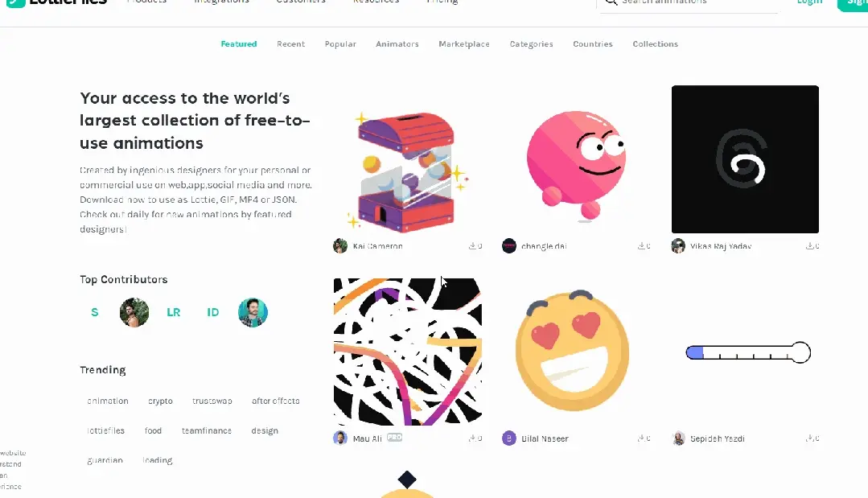868x498 pixels.
Task: Click the Login link
Action: click(809, 2)
